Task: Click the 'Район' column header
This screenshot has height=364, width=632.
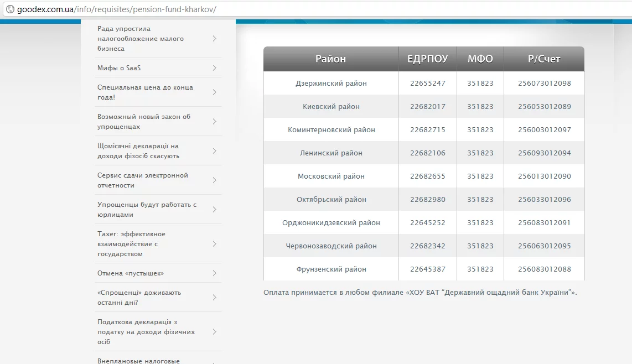Action: [x=331, y=59]
